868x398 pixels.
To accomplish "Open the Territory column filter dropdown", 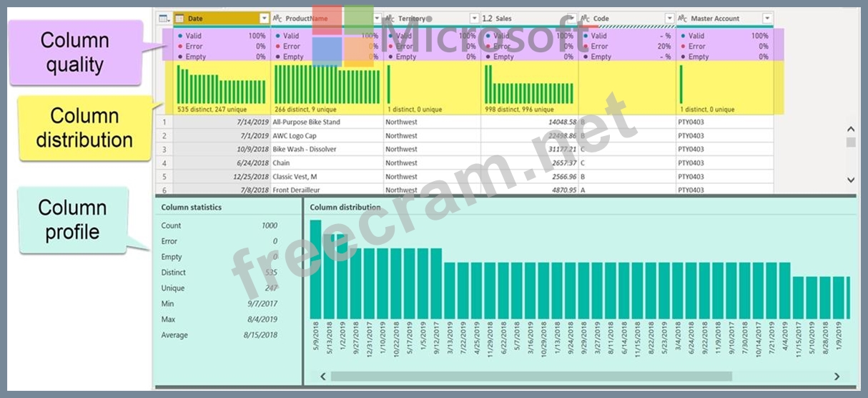I will pyautogui.click(x=474, y=19).
